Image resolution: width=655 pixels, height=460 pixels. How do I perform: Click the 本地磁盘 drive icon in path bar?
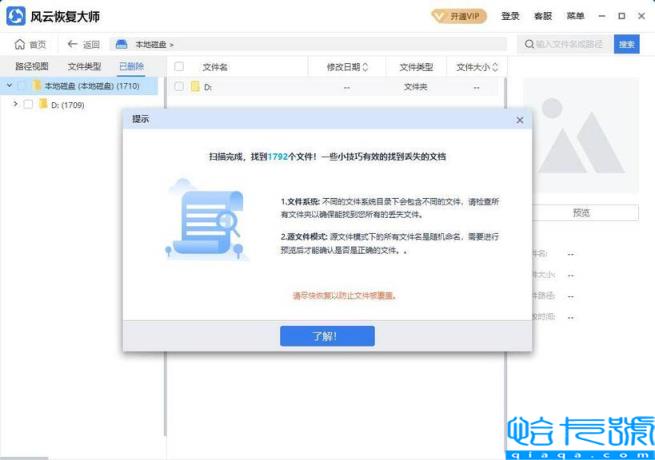[x=121, y=44]
